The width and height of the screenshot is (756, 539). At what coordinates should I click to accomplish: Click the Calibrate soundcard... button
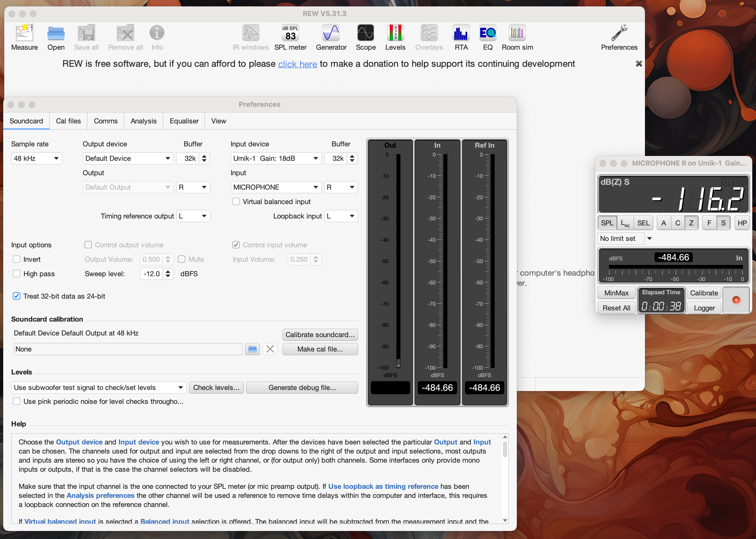click(x=320, y=335)
